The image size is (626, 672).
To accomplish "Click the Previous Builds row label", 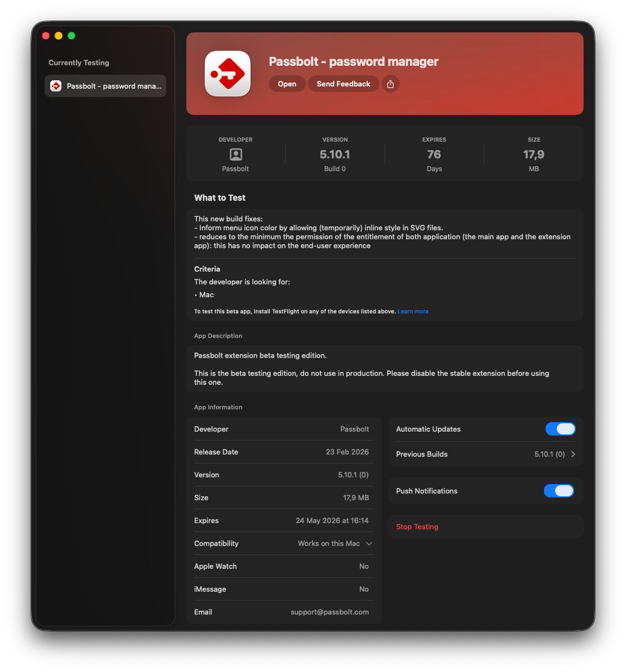I will pos(422,454).
